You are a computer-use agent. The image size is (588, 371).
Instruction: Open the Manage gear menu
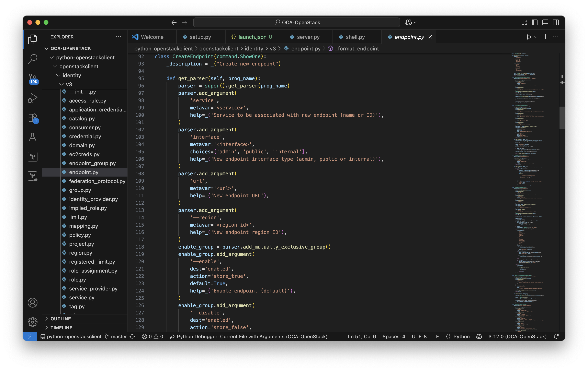tap(33, 322)
